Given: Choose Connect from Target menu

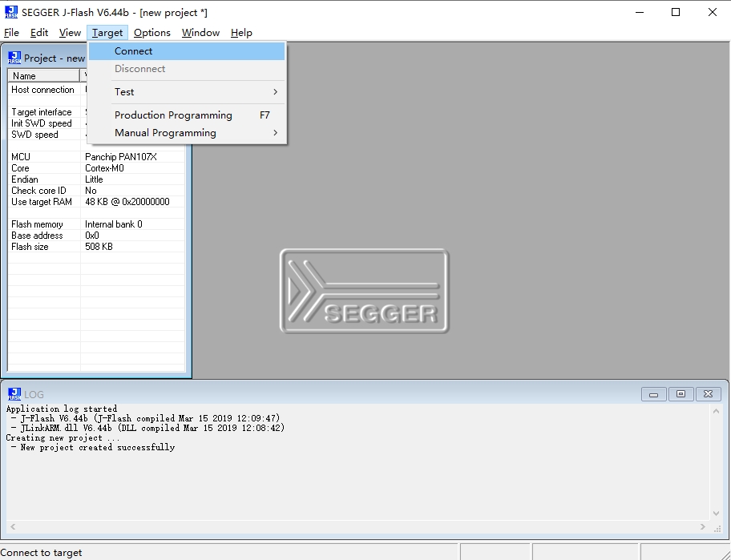Looking at the screenshot, I should coord(187,51).
